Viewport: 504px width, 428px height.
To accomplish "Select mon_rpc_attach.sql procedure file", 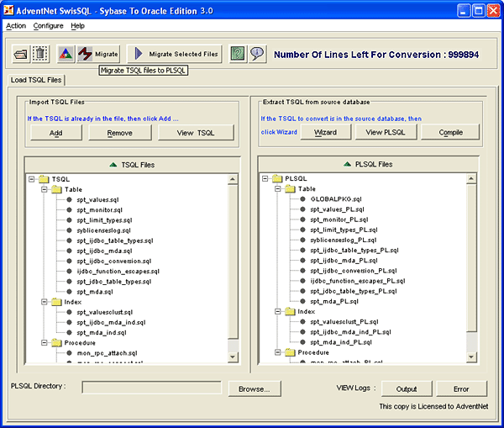I will coord(107,353).
